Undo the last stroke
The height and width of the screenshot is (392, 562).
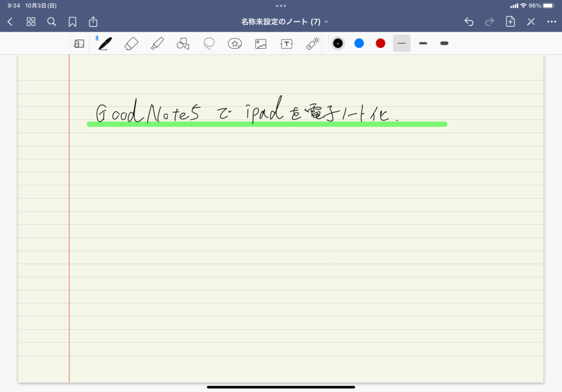pyautogui.click(x=469, y=22)
